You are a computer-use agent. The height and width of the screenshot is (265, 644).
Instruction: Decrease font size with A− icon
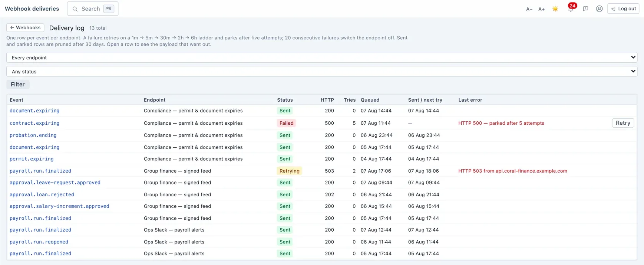click(x=529, y=9)
